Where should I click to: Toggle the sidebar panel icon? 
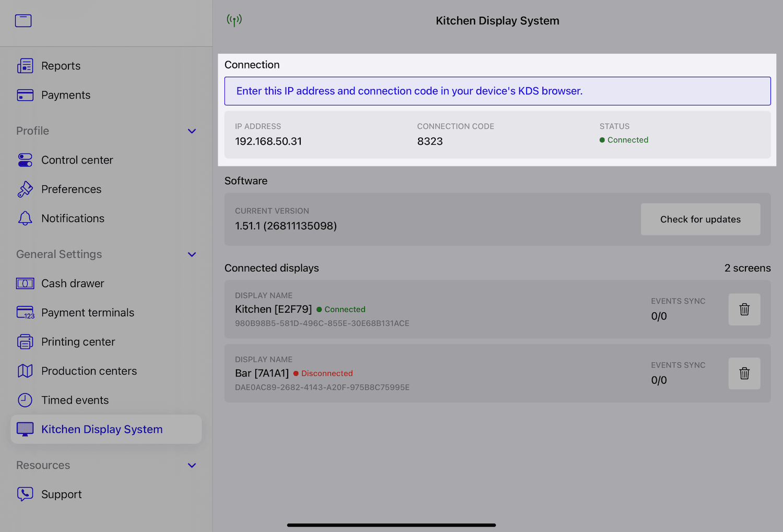(x=23, y=21)
